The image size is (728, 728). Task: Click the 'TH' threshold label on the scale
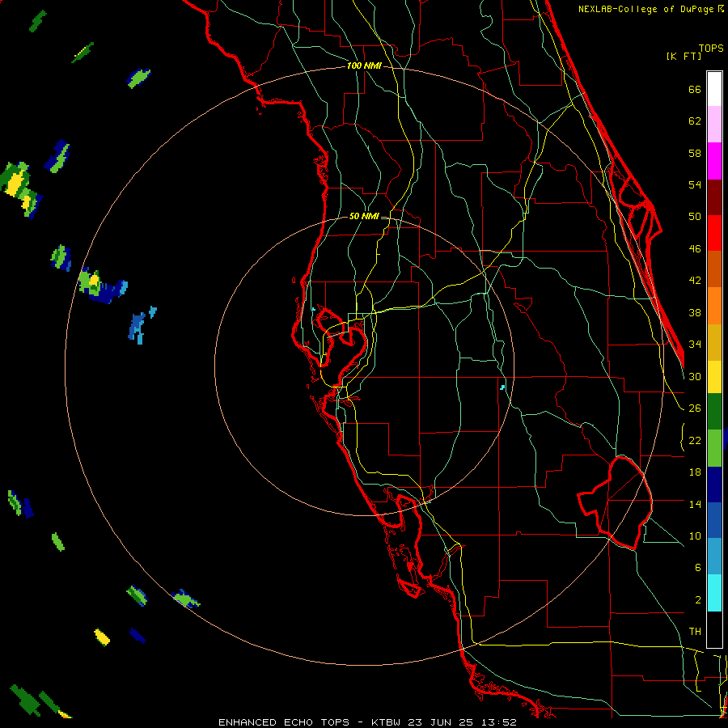695,631
